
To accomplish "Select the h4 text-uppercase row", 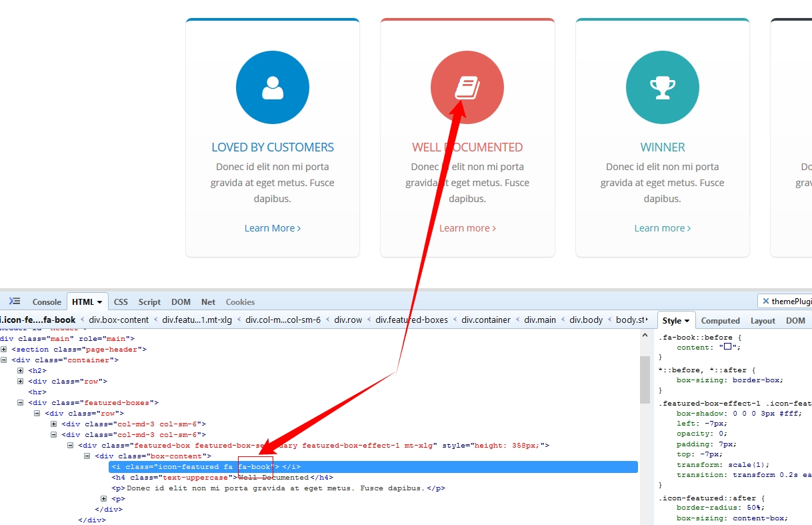I will (222, 478).
